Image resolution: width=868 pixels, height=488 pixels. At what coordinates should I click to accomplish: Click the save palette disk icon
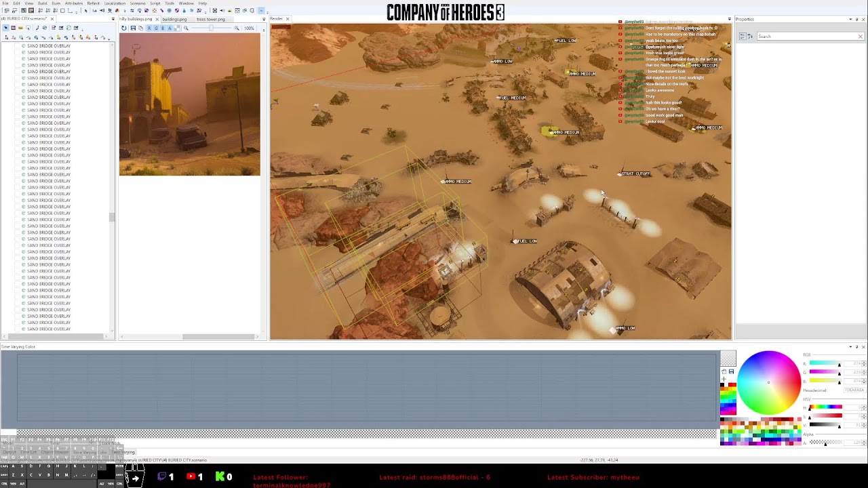[731, 371]
